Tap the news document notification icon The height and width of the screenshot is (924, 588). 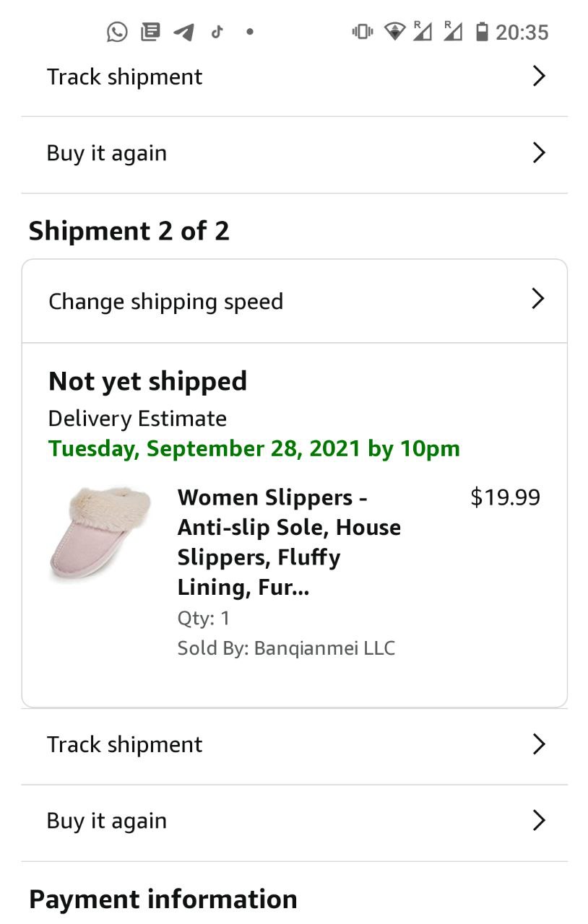click(x=150, y=32)
